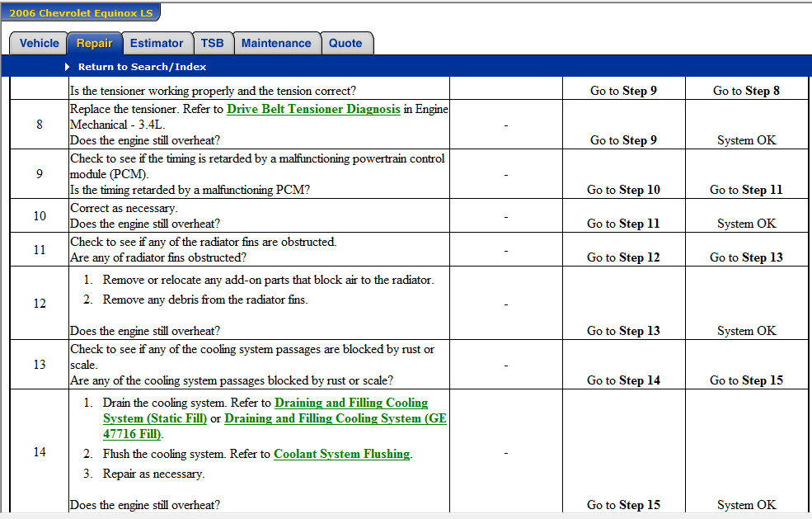
Task: Select step number 9 cell
Action: click(40, 174)
